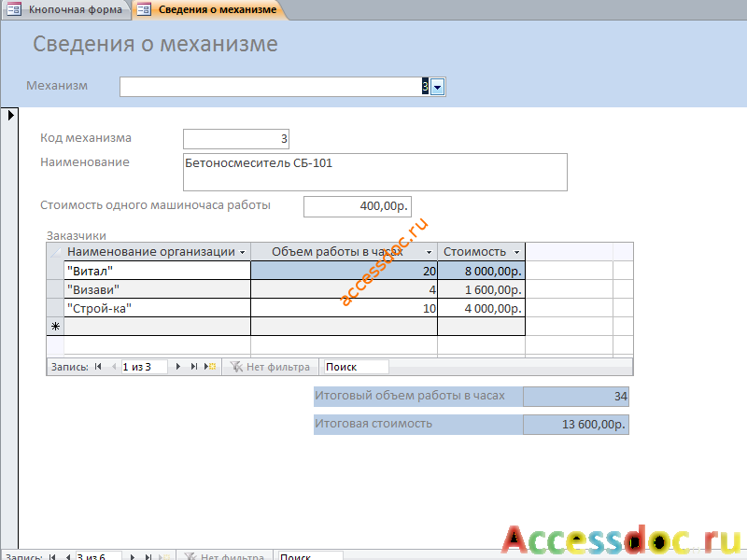Click the 8 000,00р. cost cell

(481, 271)
